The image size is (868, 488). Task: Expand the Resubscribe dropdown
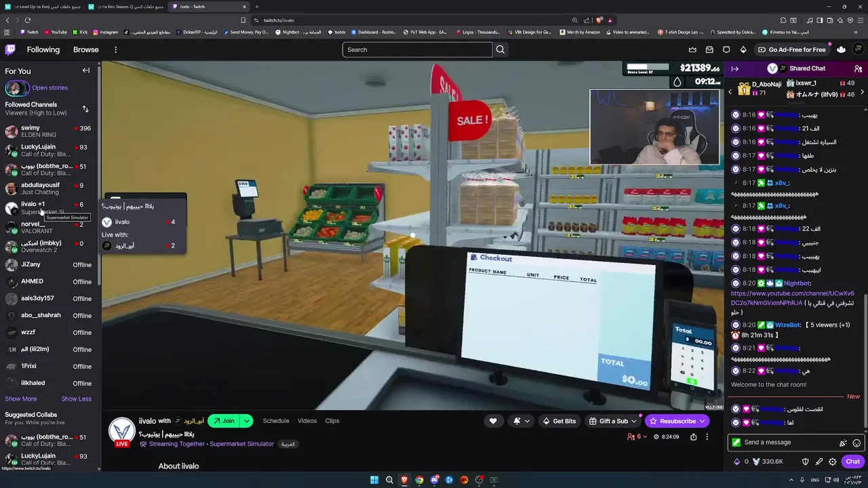(x=703, y=421)
